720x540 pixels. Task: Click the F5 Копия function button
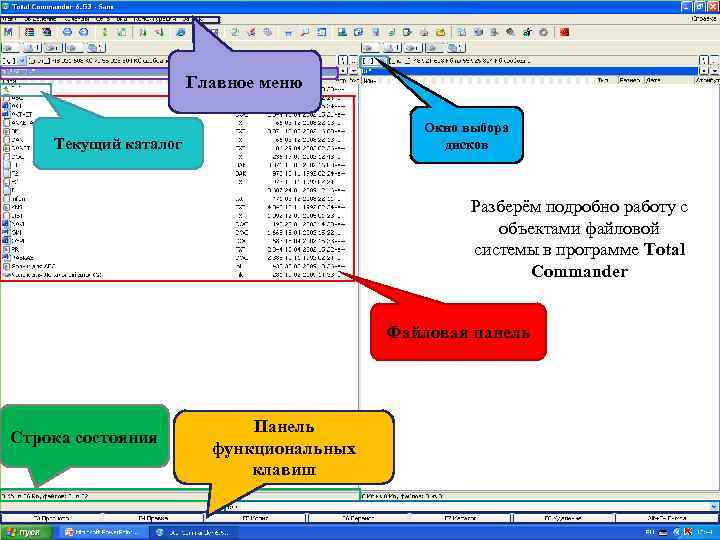click(255, 518)
